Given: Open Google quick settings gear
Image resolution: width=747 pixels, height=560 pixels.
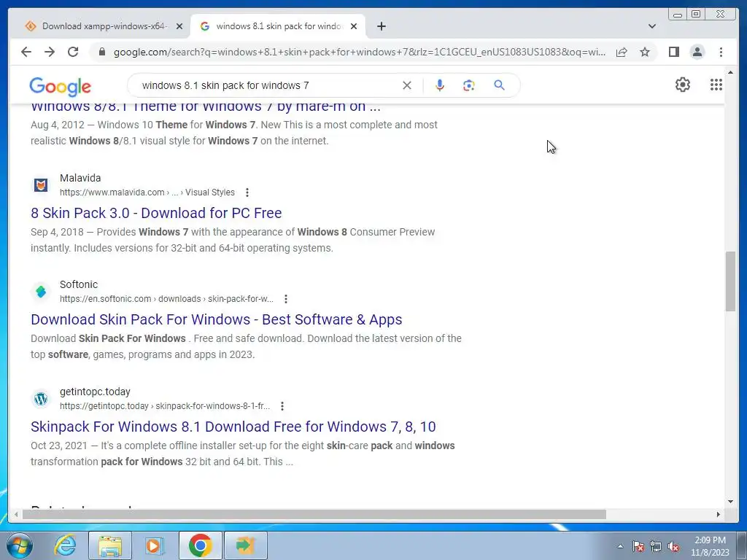Looking at the screenshot, I should click(x=683, y=85).
